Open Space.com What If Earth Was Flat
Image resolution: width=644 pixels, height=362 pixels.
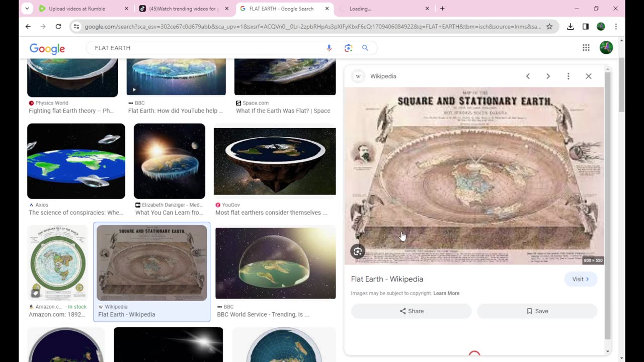(283, 111)
